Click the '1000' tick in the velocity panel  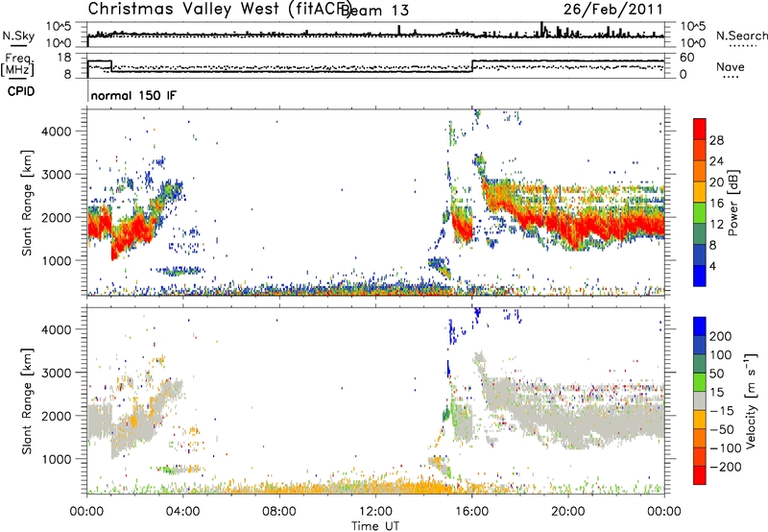pos(57,459)
